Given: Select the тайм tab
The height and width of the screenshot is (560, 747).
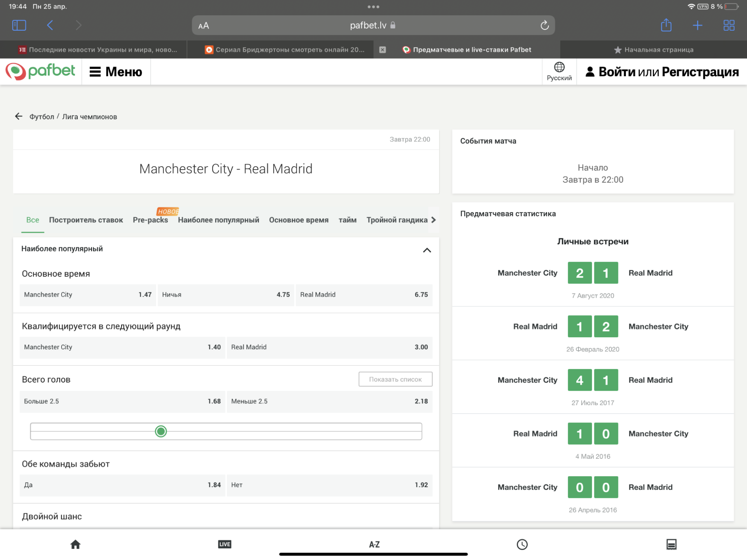Looking at the screenshot, I should pyautogui.click(x=348, y=220).
